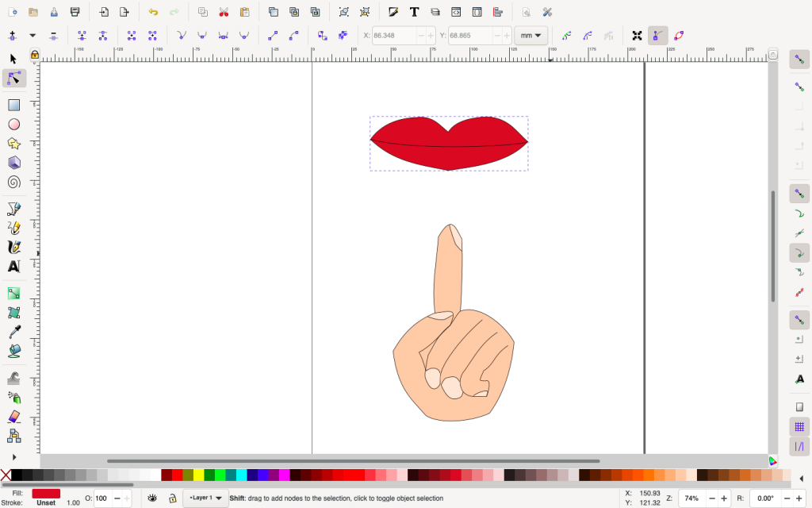The width and height of the screenshot is (812, 508).
Task: Open Fill and Stroke dialog icon
Action: coord(393,12)
